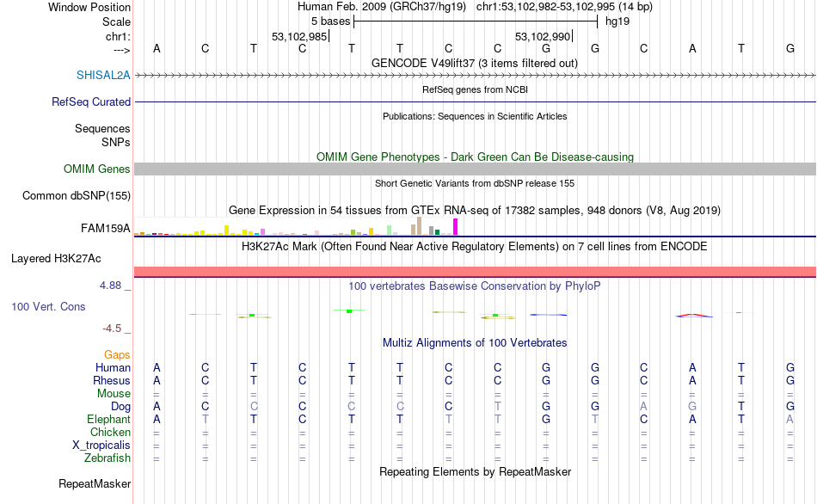Viewport: 817px width, 504px height.
Task: Click the GENCODE V49lift37 track title
Action: pos(475,63)
